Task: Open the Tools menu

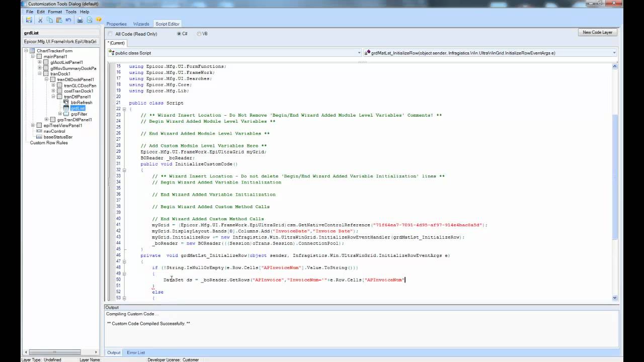Action: [x=71, y=12]
